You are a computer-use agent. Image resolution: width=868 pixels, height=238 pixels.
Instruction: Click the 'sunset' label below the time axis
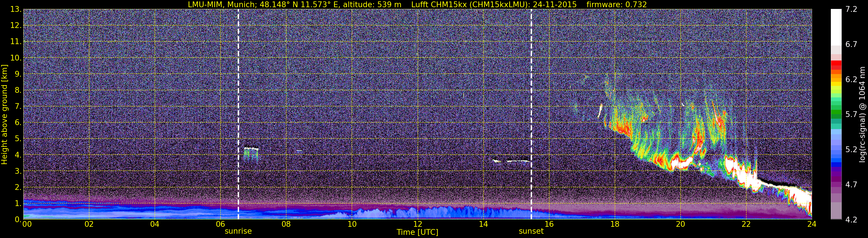tap(531, 231)
